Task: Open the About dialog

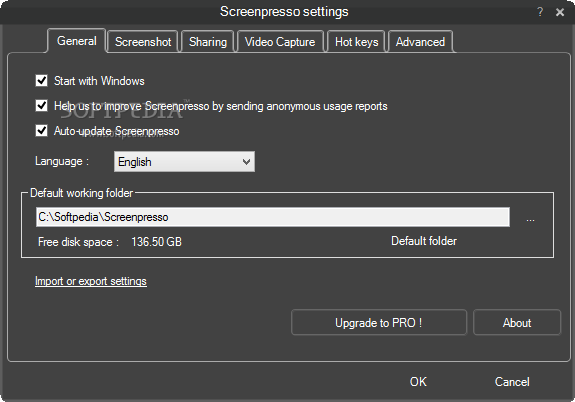Action: (x=517, y=322)
